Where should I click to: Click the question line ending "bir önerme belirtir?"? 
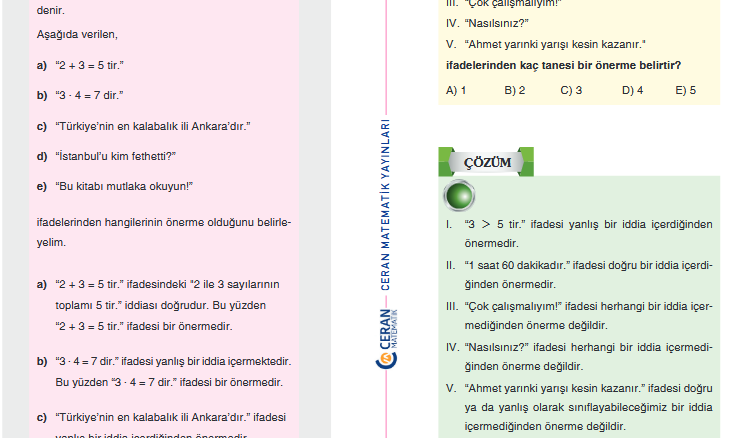563,66
